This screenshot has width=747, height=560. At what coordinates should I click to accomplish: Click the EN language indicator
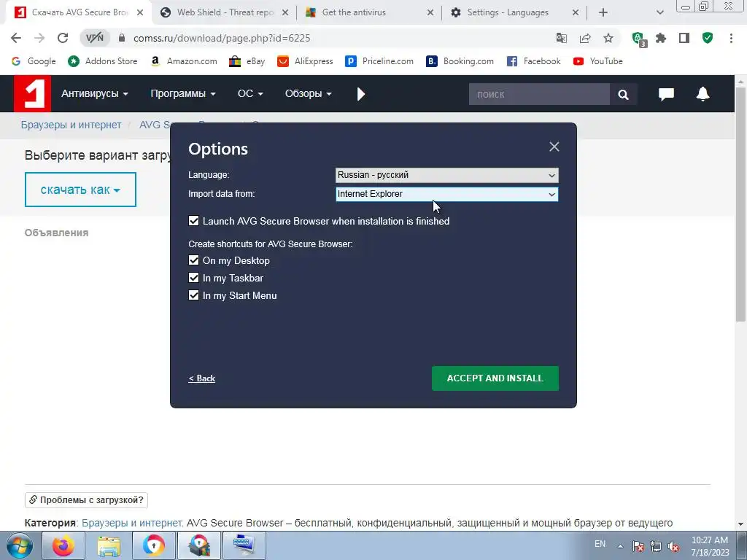click(x=600, y=544)
